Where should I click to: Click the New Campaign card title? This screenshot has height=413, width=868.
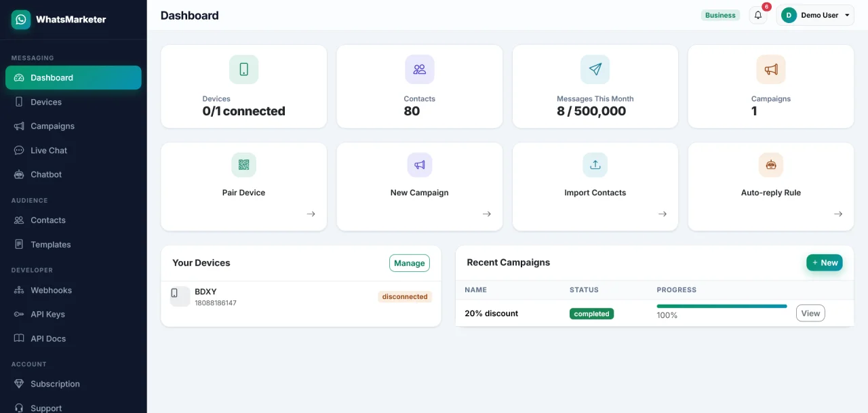[420, 193]
